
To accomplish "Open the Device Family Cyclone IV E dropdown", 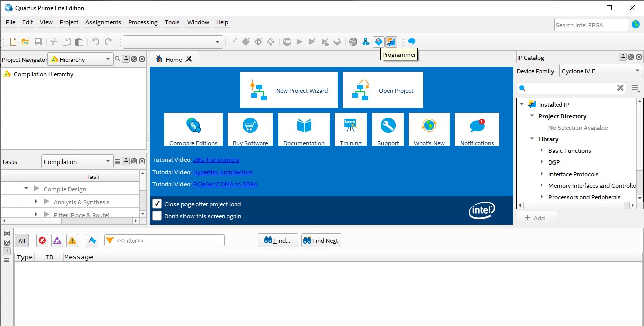I will pyautogui.click(x=601, y=71).
